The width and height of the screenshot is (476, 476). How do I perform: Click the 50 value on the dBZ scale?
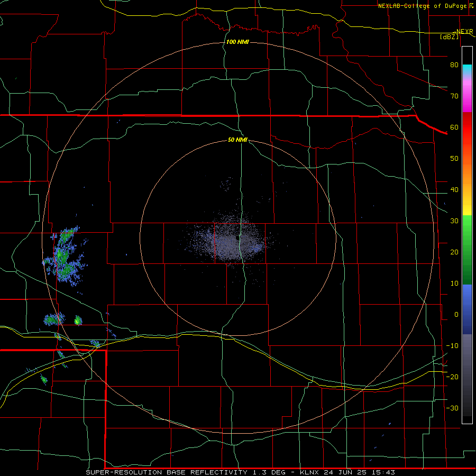pos(454,159)
